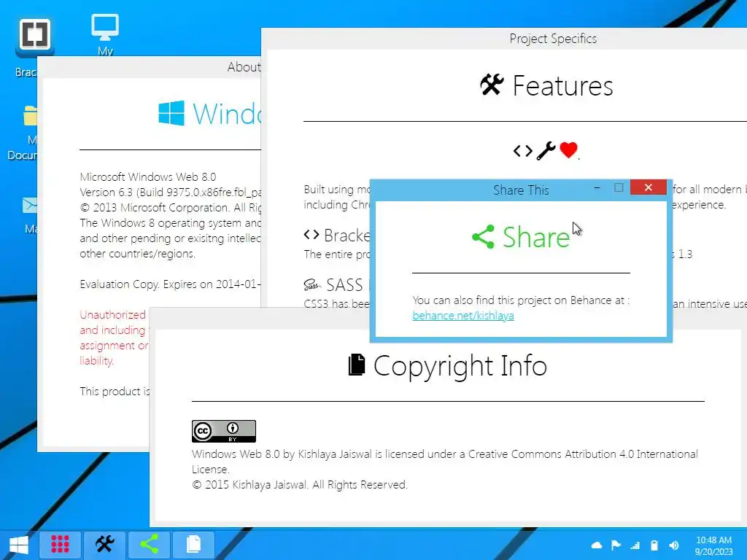Click the red heart icon in Features
Image resolution: width=747 pixels, height=560 pixels.
(x=568, y=150)
